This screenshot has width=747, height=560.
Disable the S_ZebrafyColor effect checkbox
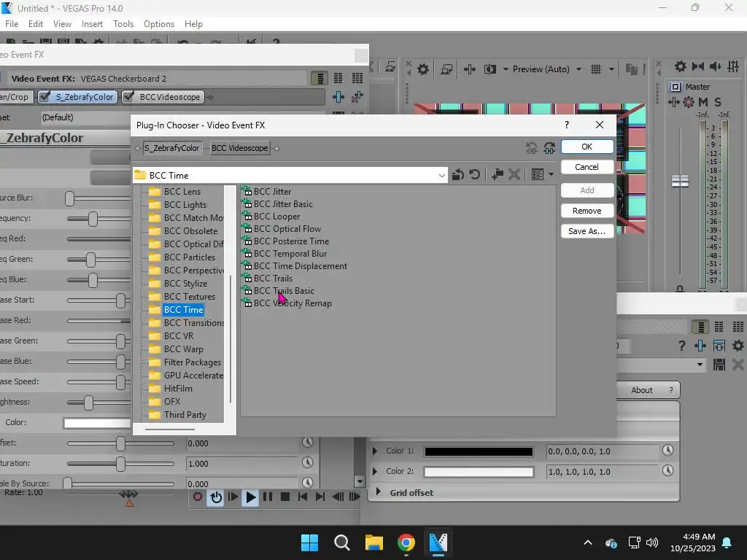point(44,97)
